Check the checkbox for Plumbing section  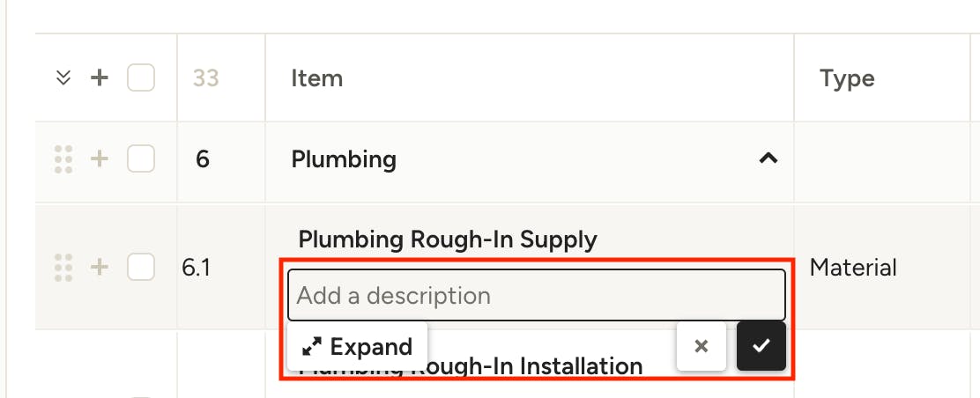click(x=141, y=159)
